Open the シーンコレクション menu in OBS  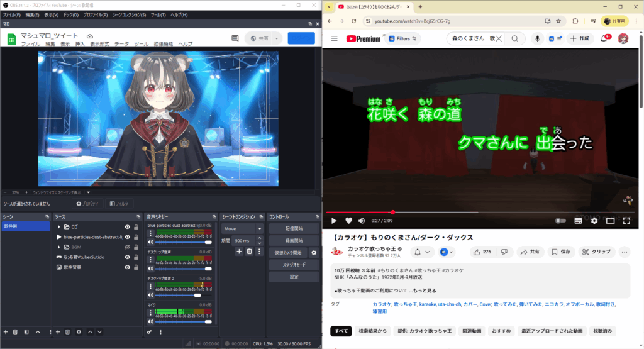click(x=128, y=14)
